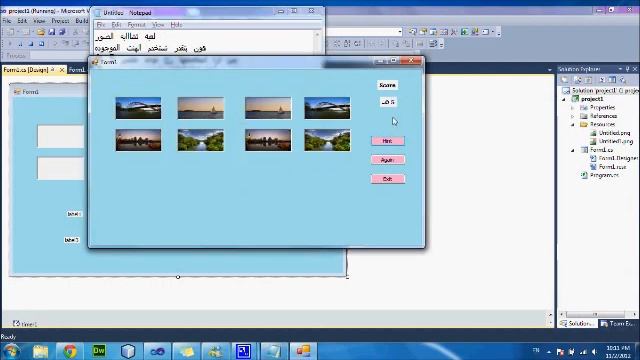Click Solution Explorer Refresh icon

[x=588, y=80]
